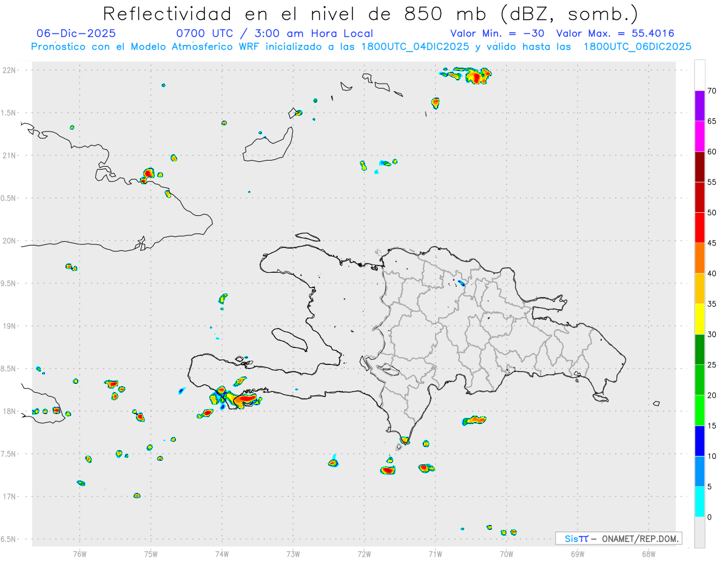Click the colorbar label '30'
Image resolution: width=728 pixels, height=562 pixels.
coord(712,335)
